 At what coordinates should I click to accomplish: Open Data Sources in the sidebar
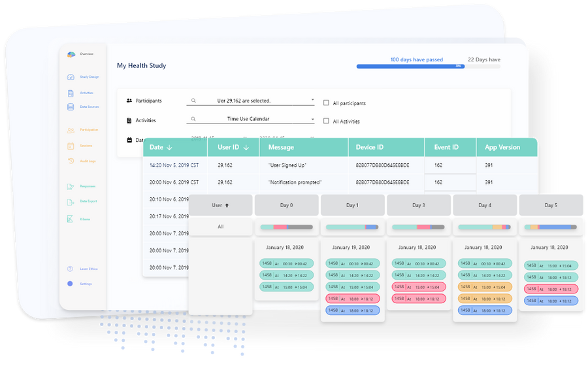point(71,107)
